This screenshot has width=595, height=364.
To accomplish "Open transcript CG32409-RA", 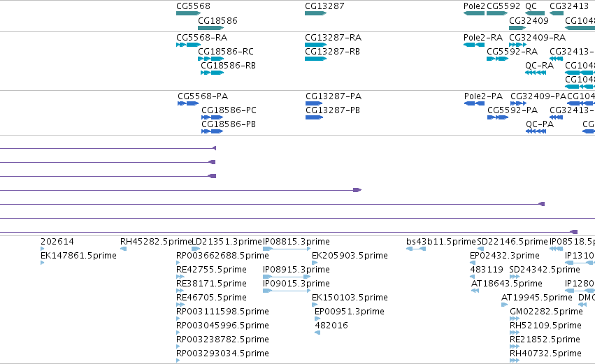I will tap(538, 38).
